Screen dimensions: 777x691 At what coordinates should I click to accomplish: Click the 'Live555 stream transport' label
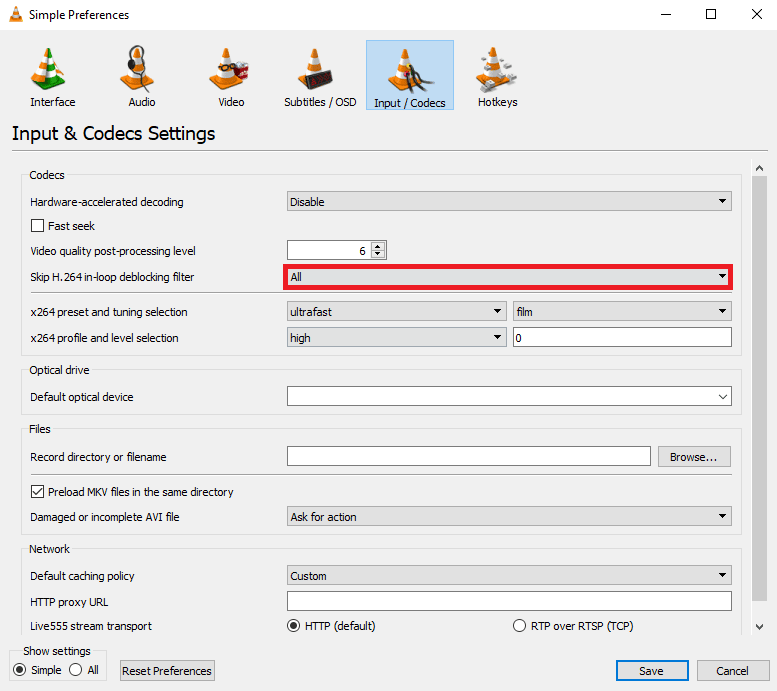(x=91, y=626)
